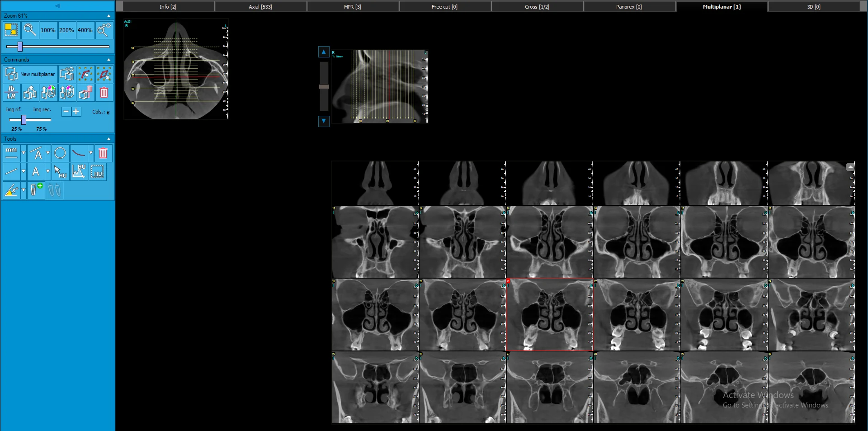The height and width of the screenshot is (431, 868).
Task: Open the HU profile graph tool
Action: coord(79,172)
